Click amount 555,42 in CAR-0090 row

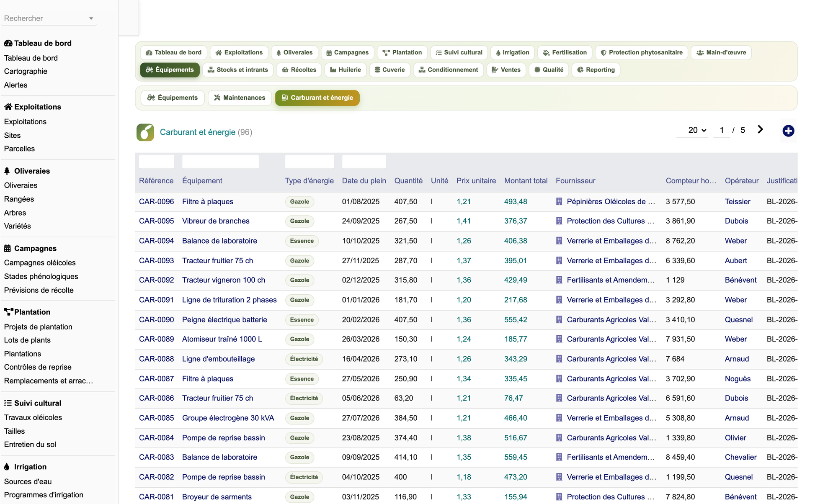click(516, 319)
